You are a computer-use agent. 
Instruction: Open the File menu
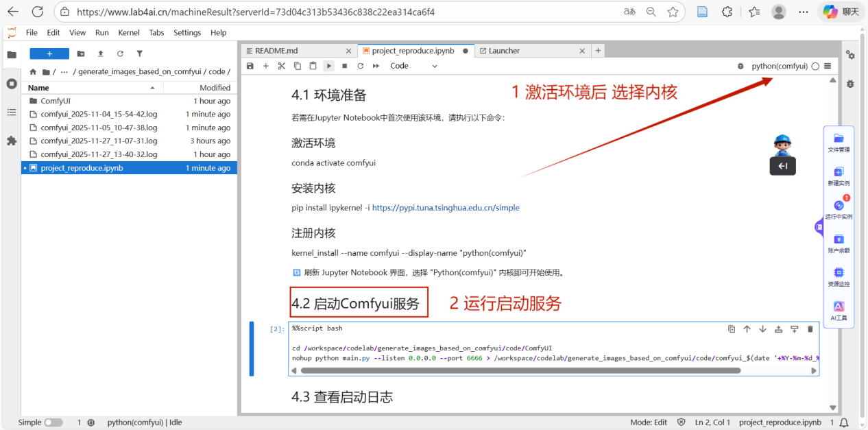coord(32,32)
